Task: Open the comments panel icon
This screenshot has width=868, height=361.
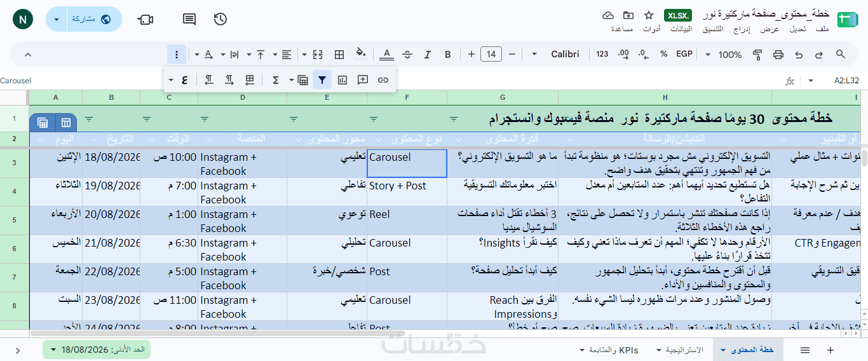Action: 189,19
